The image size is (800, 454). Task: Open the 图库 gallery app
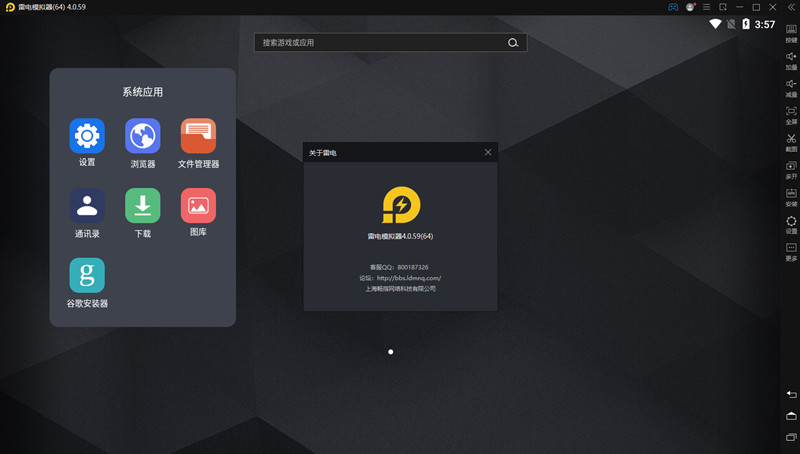[198, 206]
